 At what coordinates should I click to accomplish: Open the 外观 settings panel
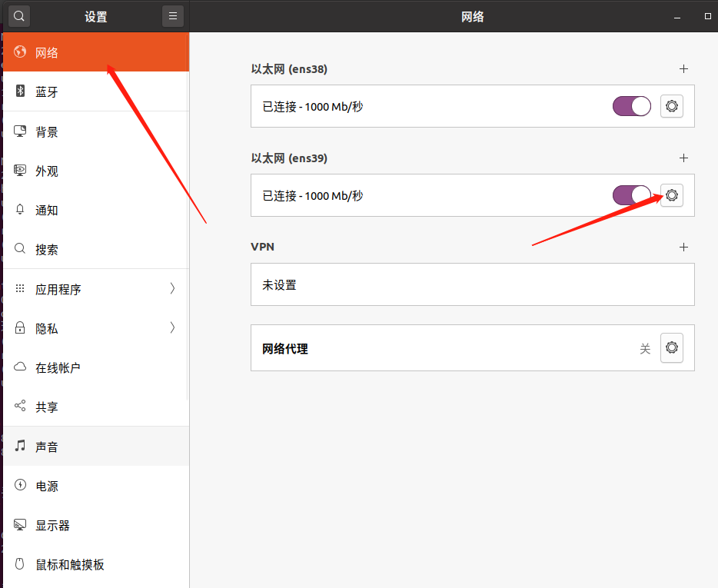pyautogui.click(x=96, y=171)
